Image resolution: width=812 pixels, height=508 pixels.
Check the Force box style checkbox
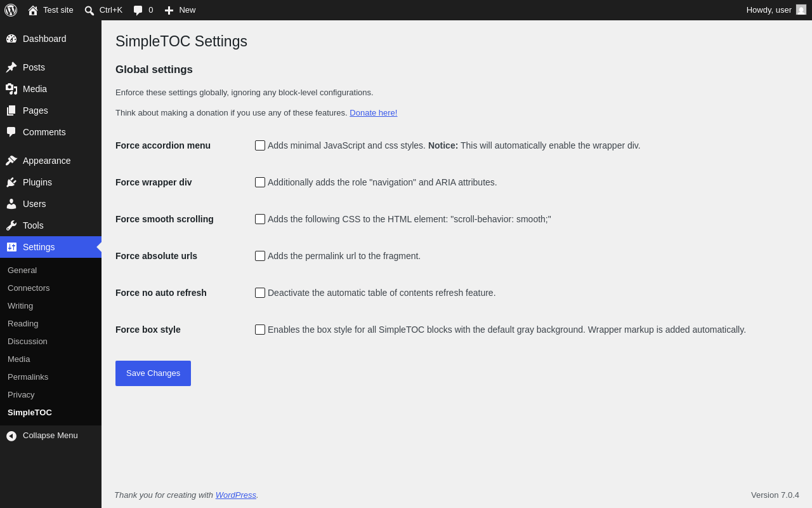coord(260,330)
